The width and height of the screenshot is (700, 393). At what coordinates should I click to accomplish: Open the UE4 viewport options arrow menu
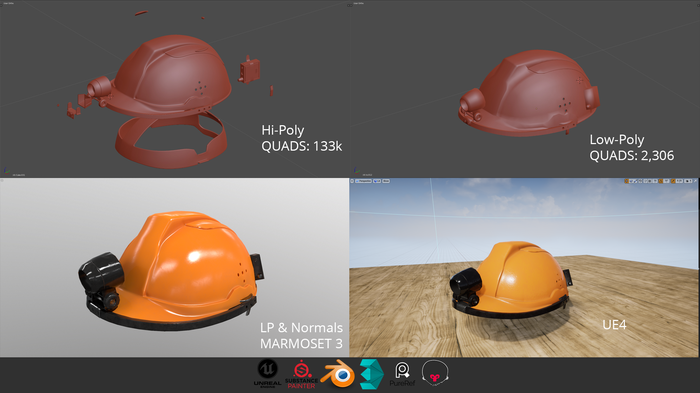(352, 181)
